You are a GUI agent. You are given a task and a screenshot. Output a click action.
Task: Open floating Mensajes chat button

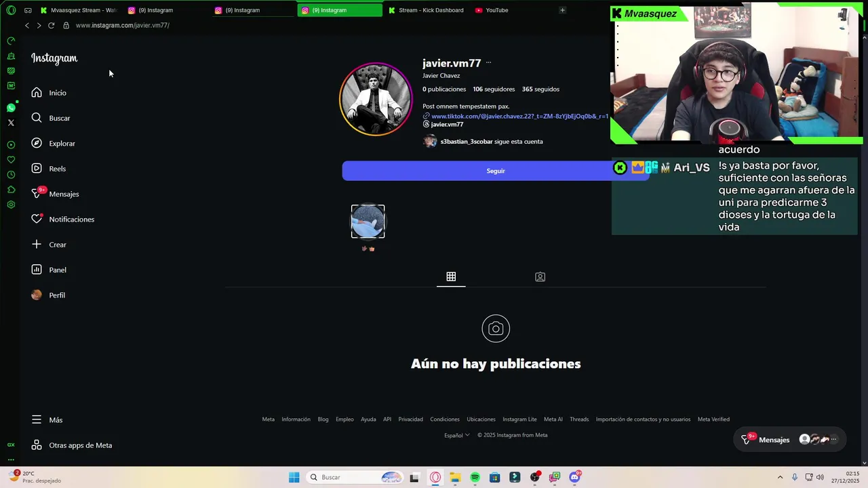click(x=789, y=440)
